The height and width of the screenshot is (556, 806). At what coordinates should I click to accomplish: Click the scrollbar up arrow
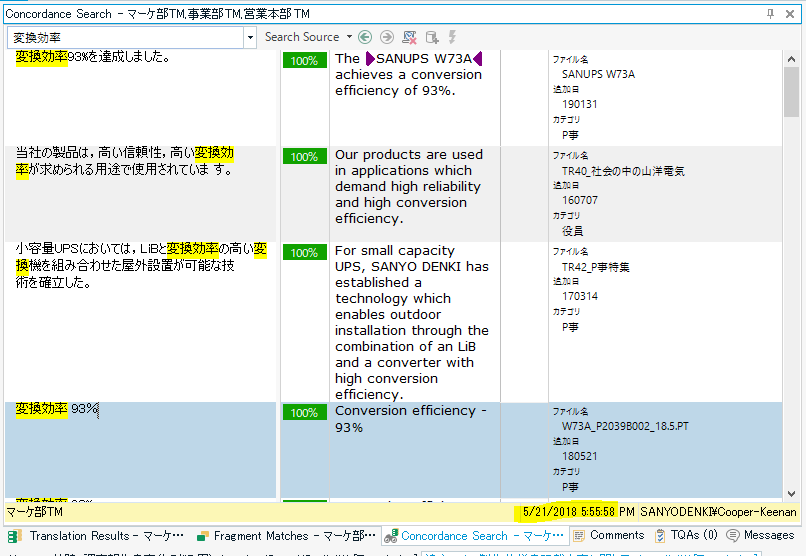point(791,59)
